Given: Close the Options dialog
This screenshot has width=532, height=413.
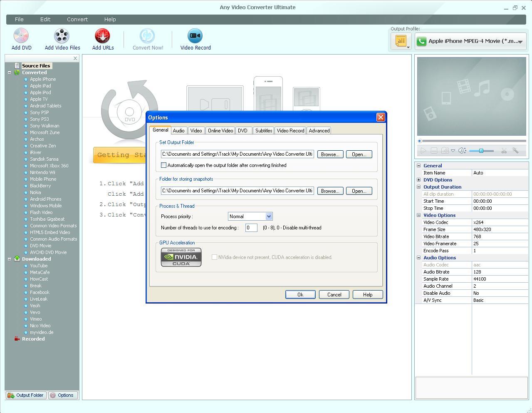Looking at the screenshot, I should pos(381,117).
